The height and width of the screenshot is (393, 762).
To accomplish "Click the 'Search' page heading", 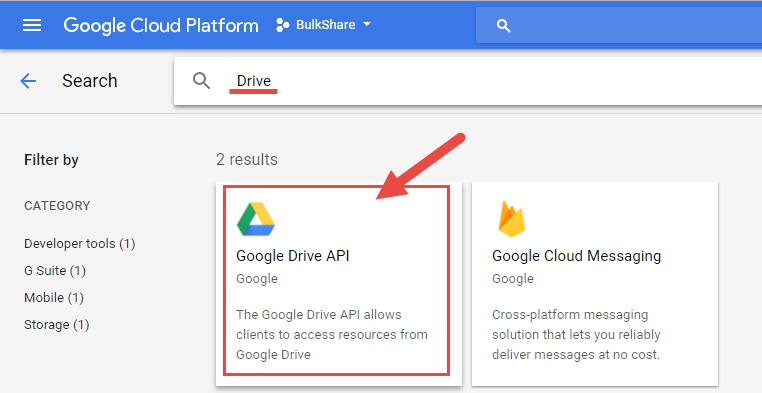I will [x=90, y=81].
